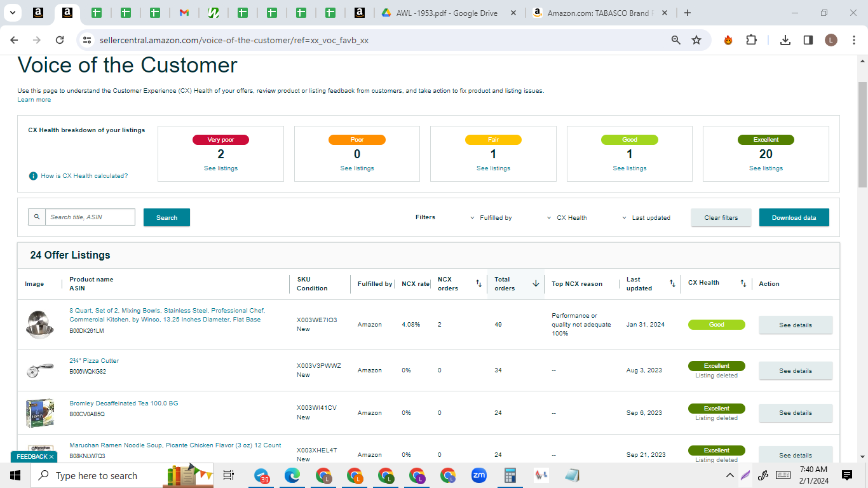See details for the Mixing Bowls listing
The height and width of the screenshot is (488, 868).
[796, 325]
